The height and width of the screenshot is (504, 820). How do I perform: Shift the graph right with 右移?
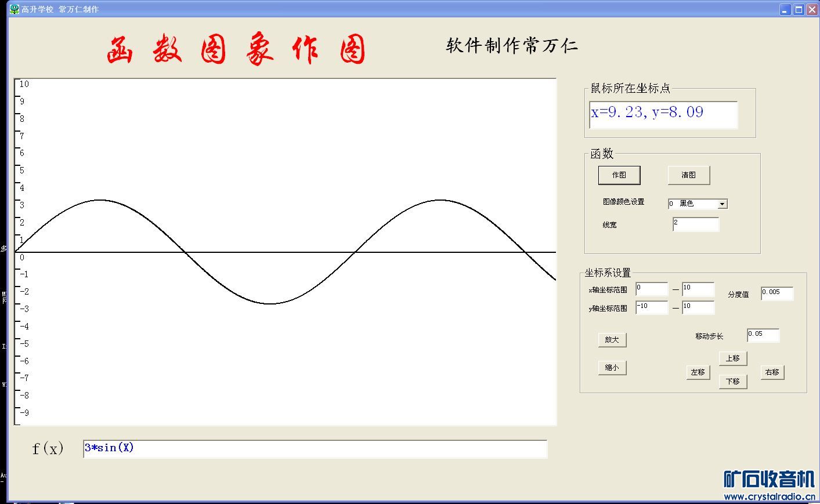[x=772, y=372]
